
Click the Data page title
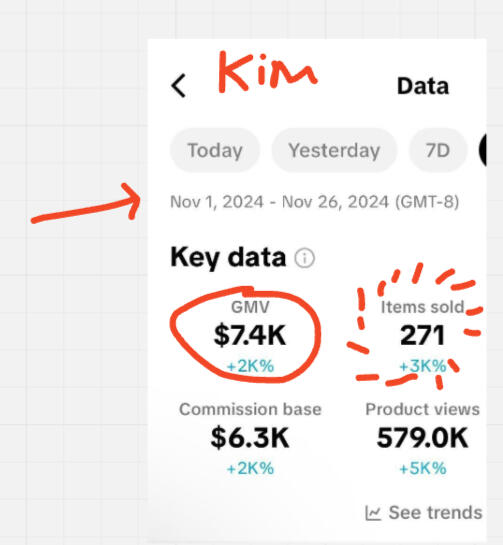pyautogui.click(x=423, y=86)
